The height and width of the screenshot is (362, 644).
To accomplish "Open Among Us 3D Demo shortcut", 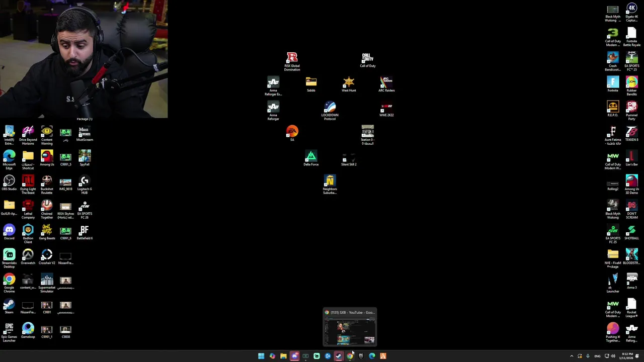I will [631, 185].
